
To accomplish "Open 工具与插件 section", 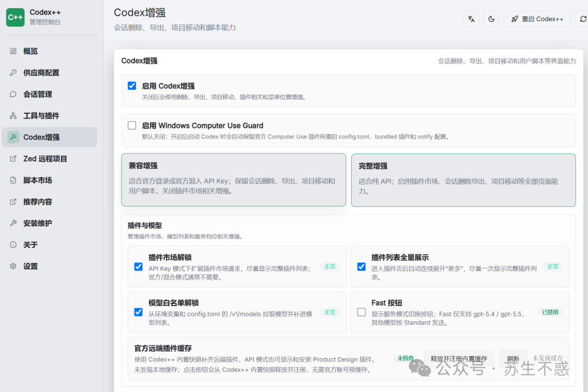I will click(50, 115).
